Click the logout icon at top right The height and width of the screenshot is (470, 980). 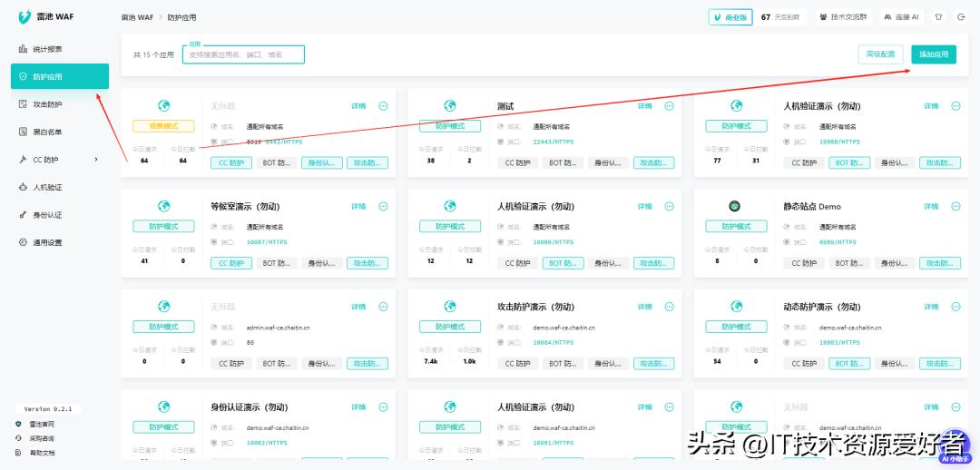tap(961, 17)
